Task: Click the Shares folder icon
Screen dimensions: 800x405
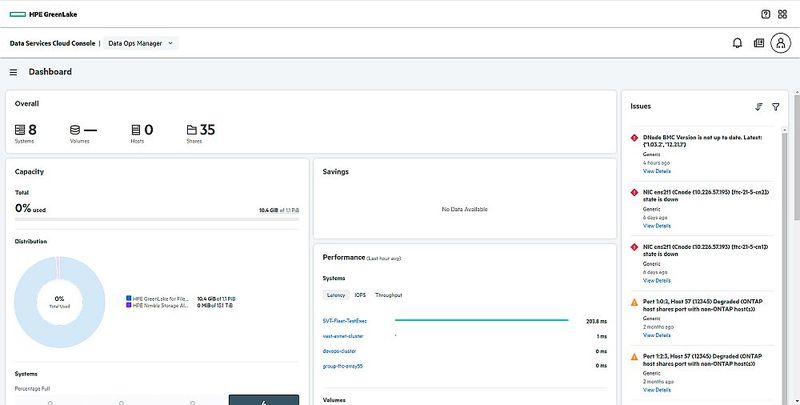Action: tap(192, 130)
